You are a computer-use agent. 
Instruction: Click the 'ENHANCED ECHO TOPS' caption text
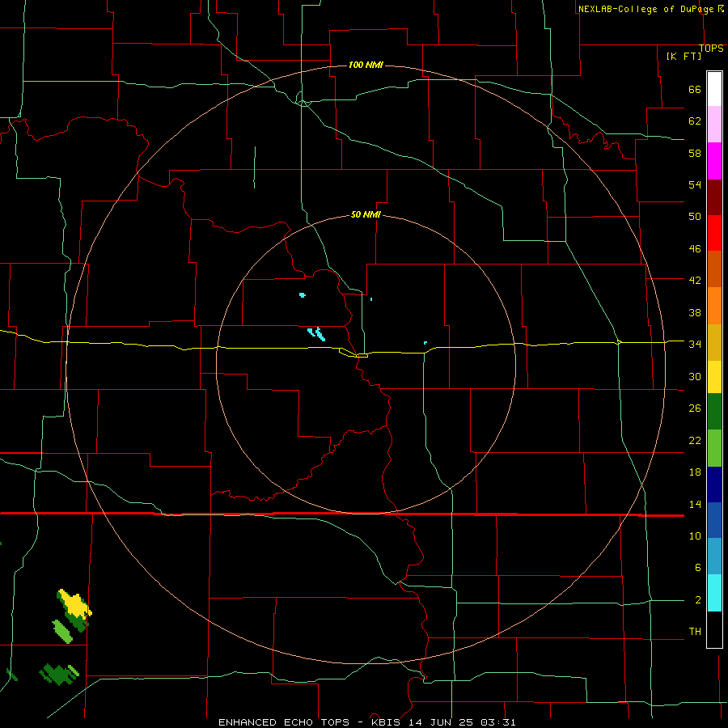click(284, 722)
